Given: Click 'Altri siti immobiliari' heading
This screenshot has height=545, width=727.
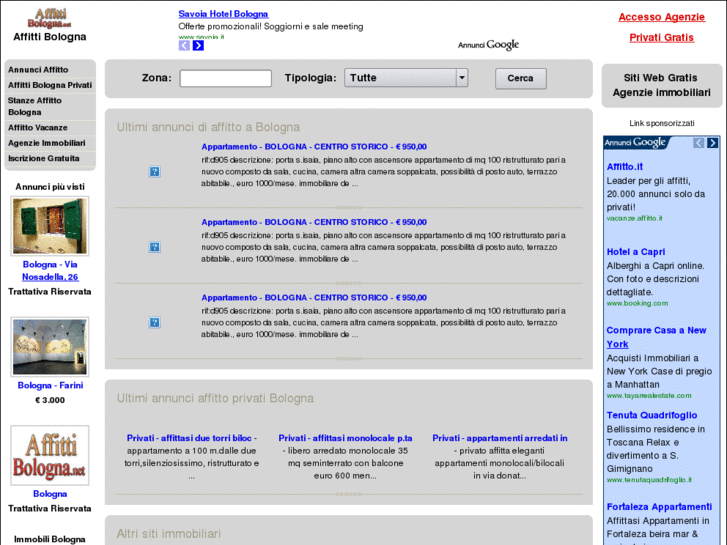Looking at the screenshot, I should (168, 533).
